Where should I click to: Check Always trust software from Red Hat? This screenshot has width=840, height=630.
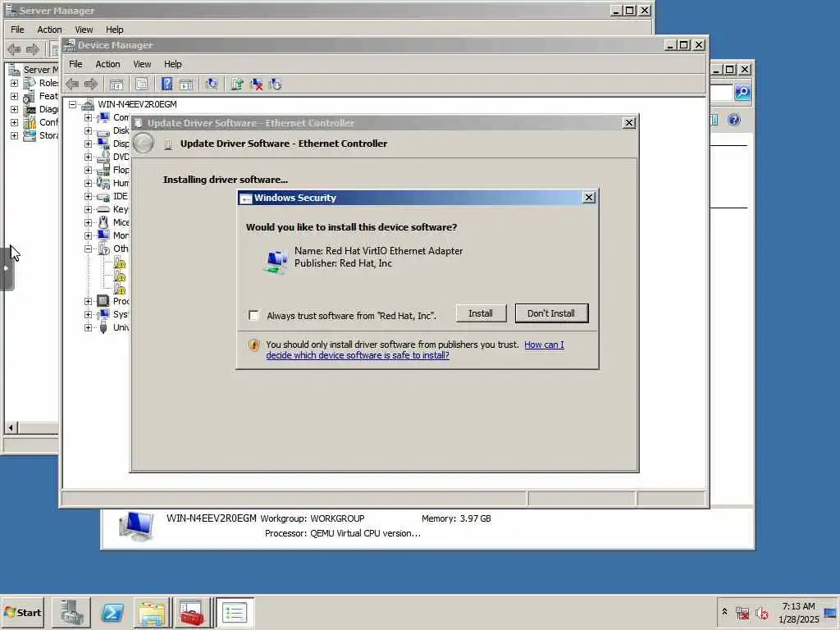[253, 316]
